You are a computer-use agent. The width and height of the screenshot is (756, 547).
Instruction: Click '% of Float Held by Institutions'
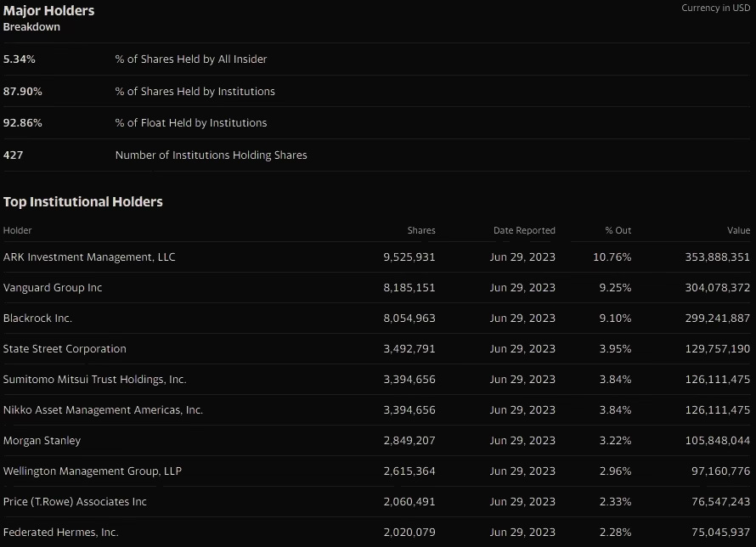[x=191, y=123]
